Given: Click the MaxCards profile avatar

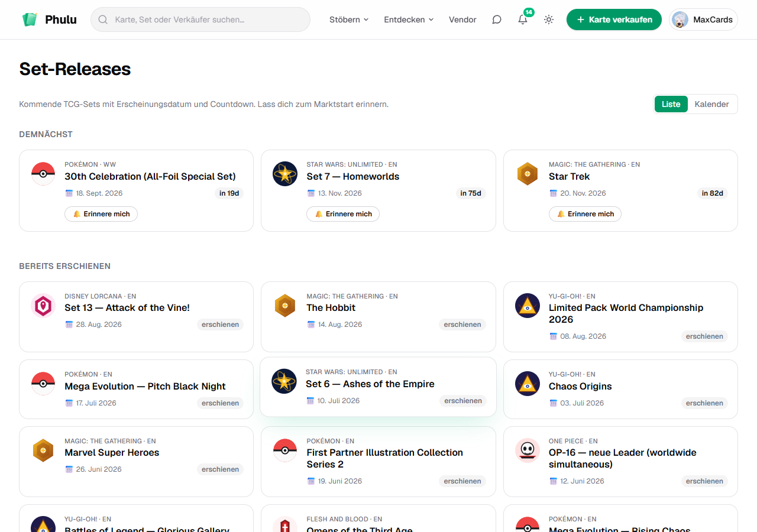Looking at the screenshot, I should coord(680,20).
